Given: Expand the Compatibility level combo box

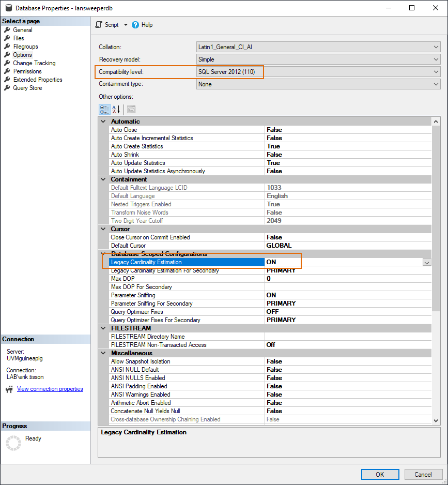Looking at the screenshot, I should (x=436, y=72).
